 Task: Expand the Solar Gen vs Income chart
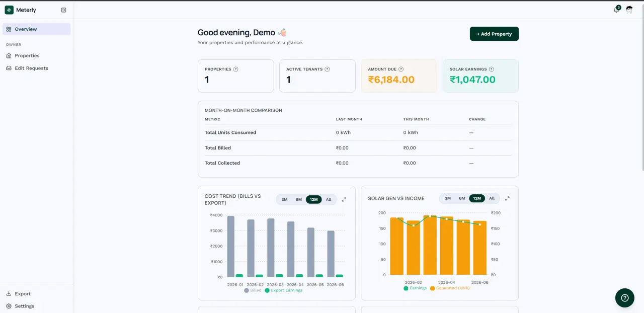[507, 198]
